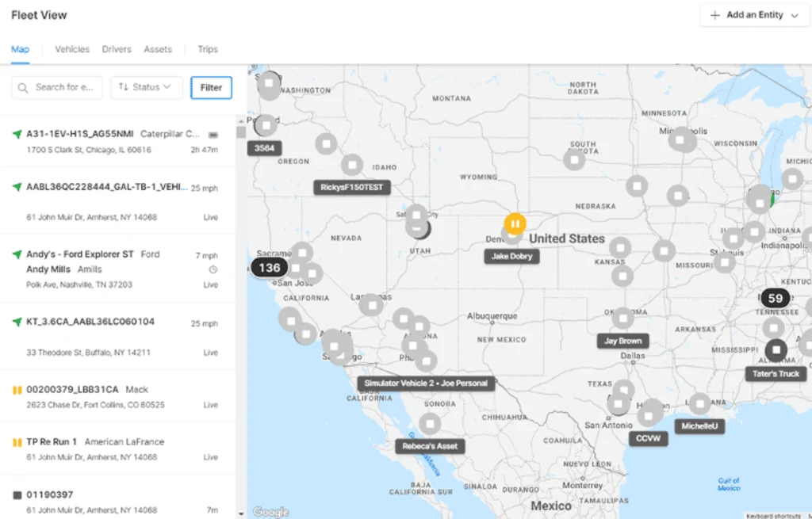Click the Tater's Truck map label
The width and height of the screenshot is (812, 519).
point(776,374)
